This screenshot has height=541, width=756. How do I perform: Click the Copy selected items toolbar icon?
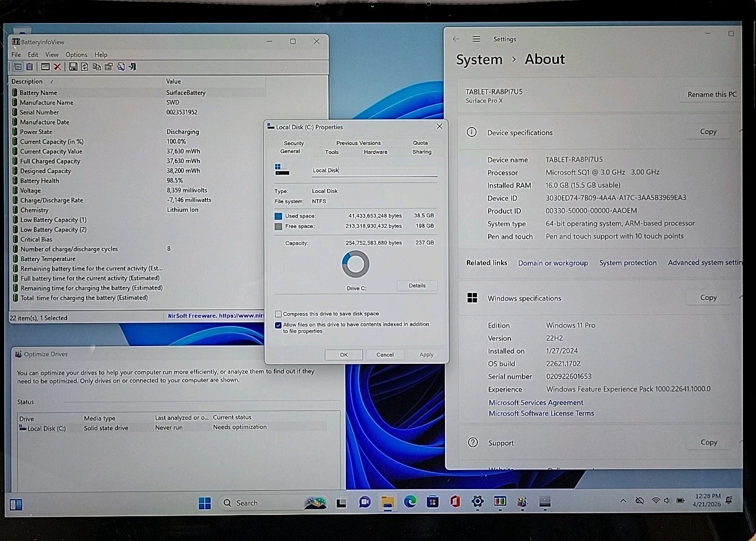97,67
